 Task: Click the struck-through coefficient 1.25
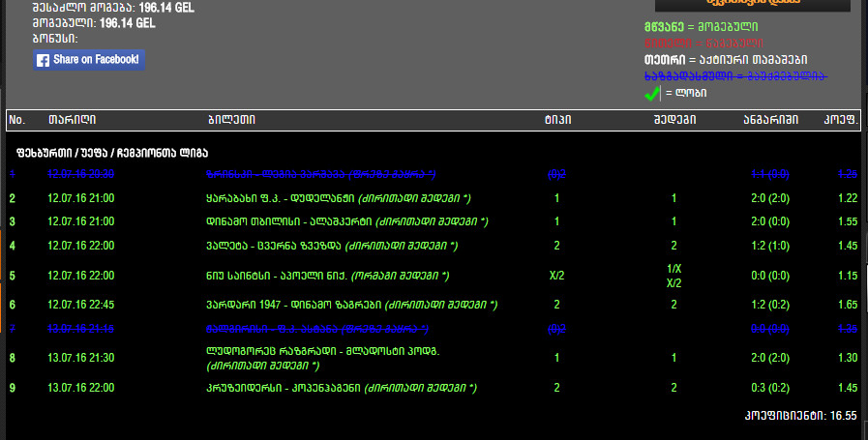click(848, 174)
